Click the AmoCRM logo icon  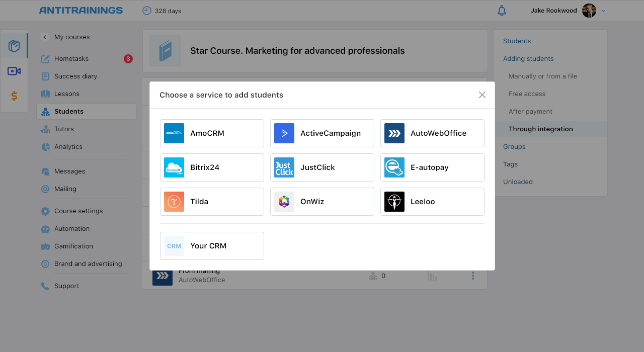[x=174, y=133]
